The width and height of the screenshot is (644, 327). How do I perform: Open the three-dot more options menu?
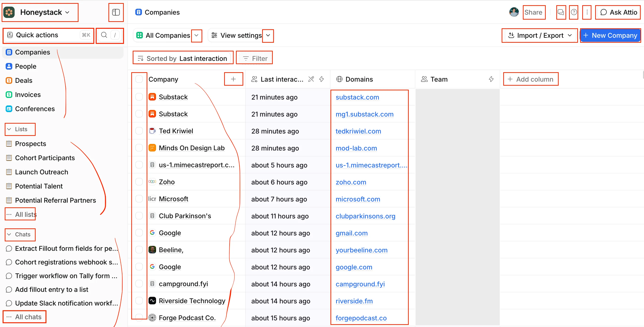(587, 12)
